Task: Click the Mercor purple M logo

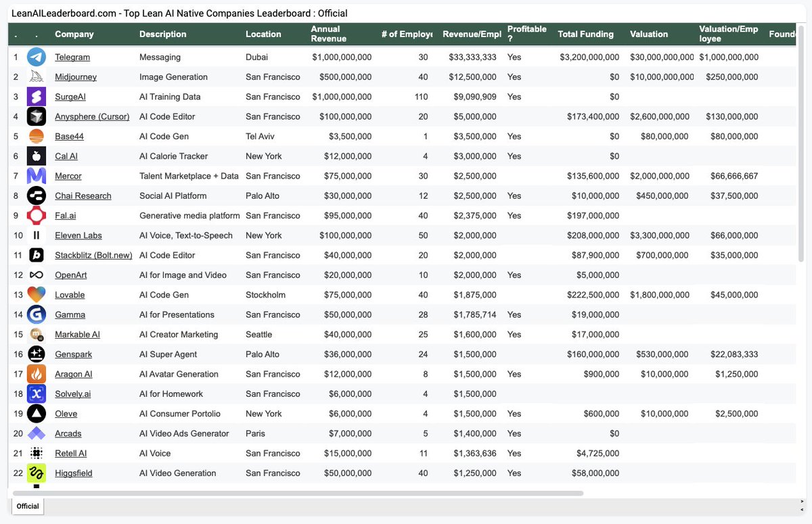Action: click(37, 176)
